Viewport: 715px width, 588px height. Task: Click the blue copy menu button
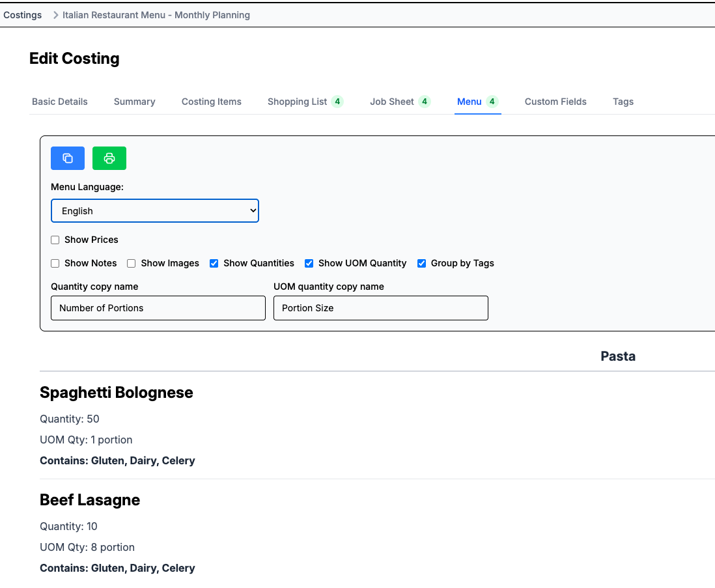point(68,158)
